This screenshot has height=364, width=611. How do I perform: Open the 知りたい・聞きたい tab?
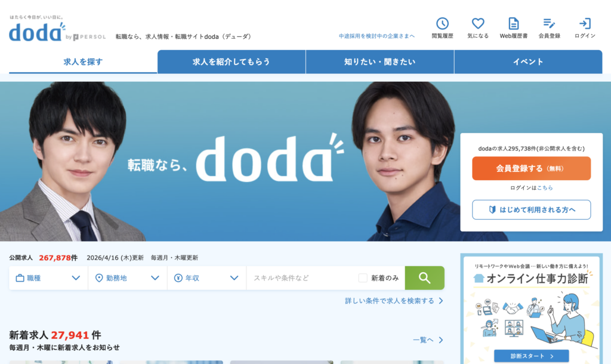(x=380, y=61)
